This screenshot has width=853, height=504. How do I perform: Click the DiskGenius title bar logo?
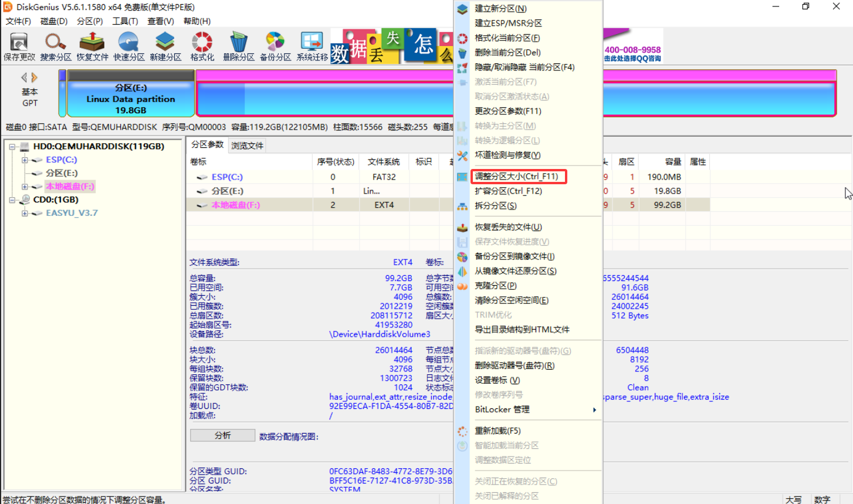[8, 7]
